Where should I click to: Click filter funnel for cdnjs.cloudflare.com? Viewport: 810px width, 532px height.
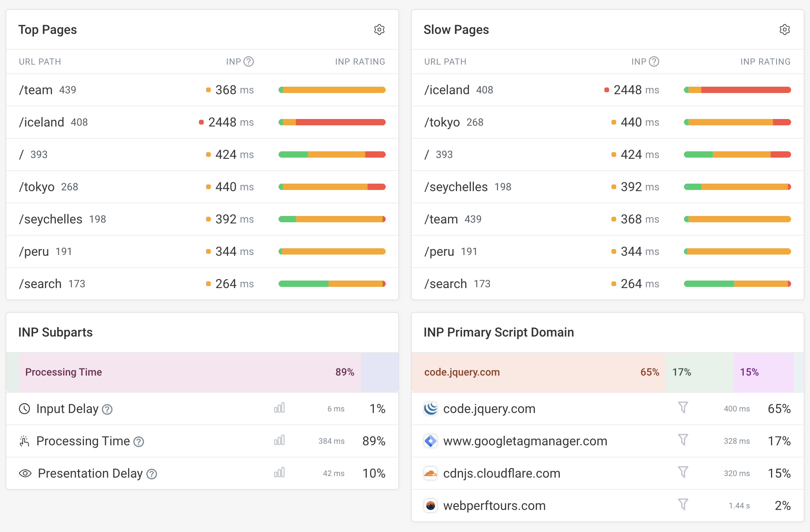[683, 472]
